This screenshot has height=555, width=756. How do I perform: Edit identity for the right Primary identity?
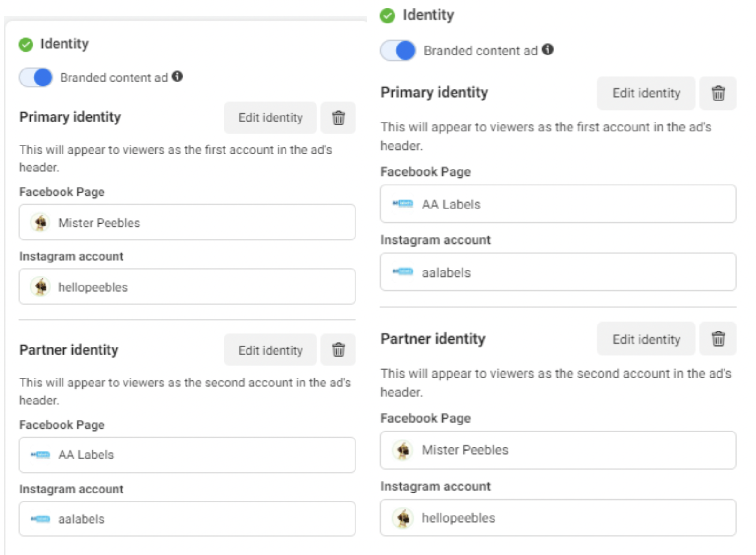(646, 93)
